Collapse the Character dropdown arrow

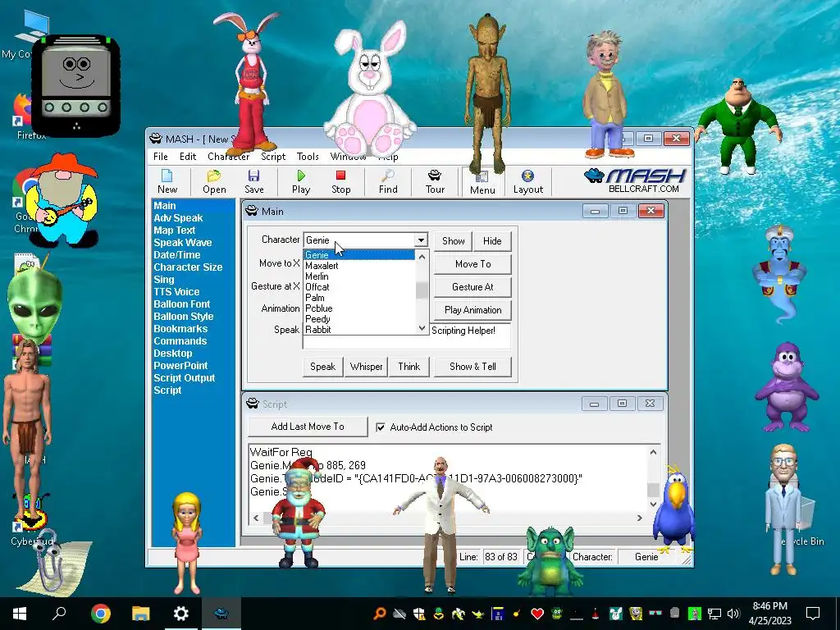[421, 240]
